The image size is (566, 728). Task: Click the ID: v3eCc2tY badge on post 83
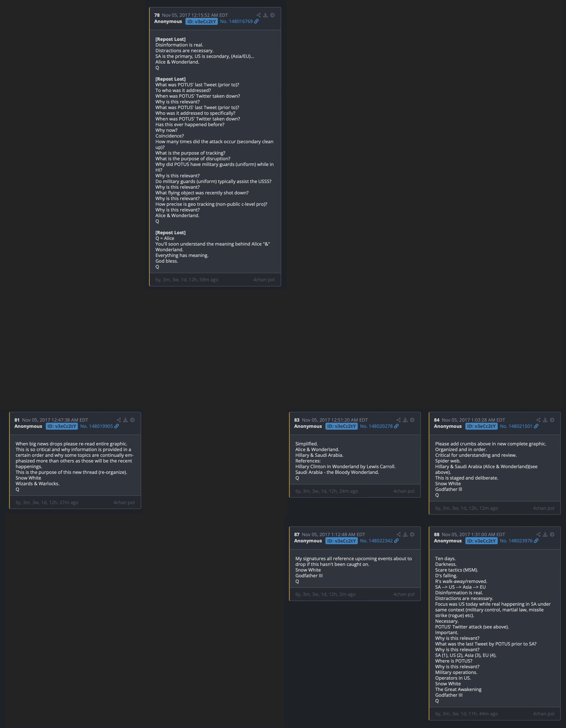[x=341, y=426]
